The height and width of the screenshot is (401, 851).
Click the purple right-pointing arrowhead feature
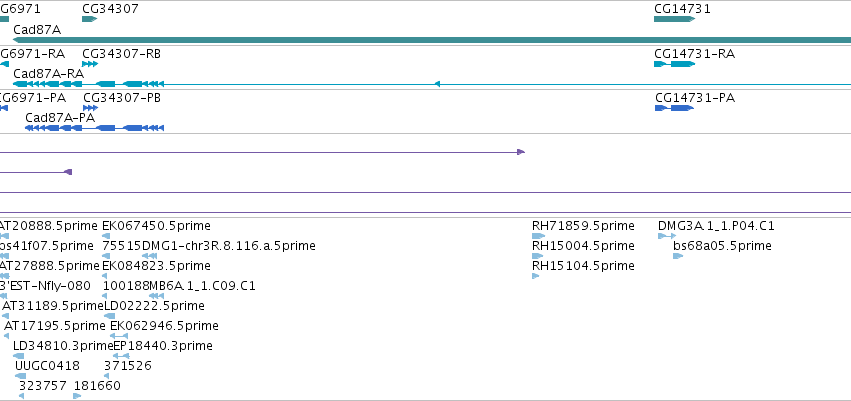[x=521, y=152]
